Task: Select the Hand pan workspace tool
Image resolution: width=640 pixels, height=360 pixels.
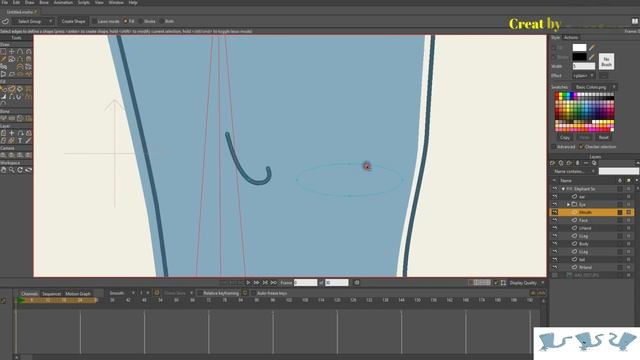Action: coord(3,170)
